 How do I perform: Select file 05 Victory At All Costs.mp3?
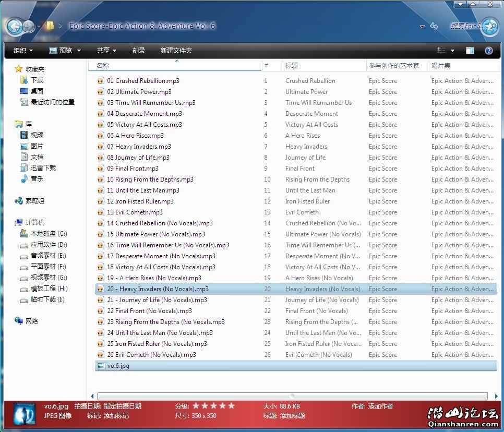tap(296, 124)
